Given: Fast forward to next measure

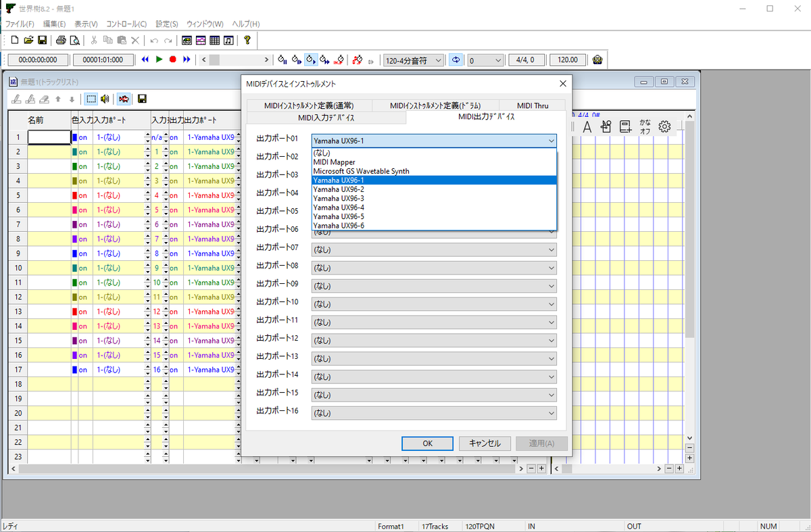Looking at the screenshot, I should click(187, 59).
